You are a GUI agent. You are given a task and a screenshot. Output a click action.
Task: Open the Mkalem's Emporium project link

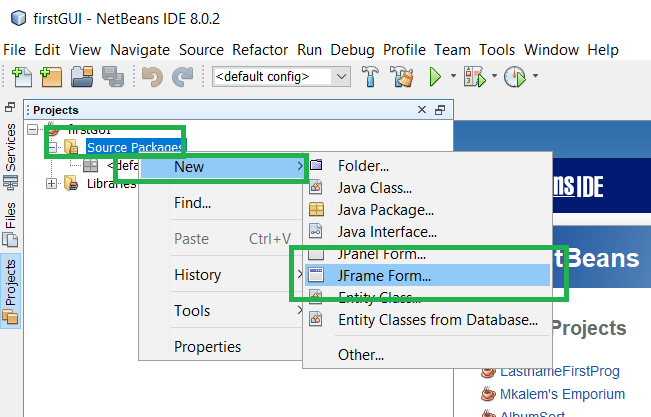pos(562,394)
